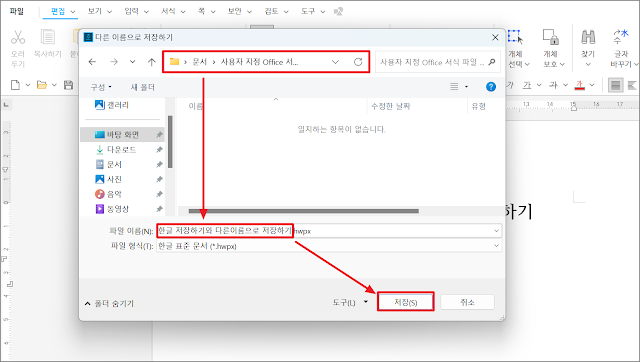Screen dimensions: 640x362
Task: Open the 보안 menu
Action: (234, 11)
